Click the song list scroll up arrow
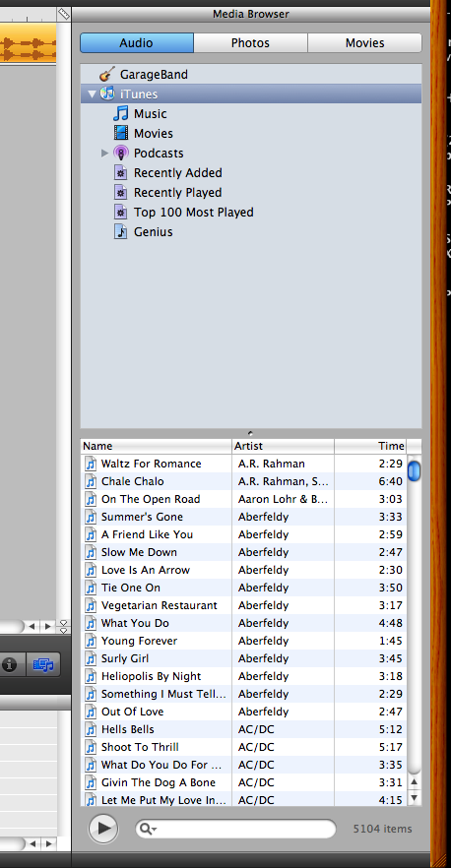This screenshot has height=868, width=451. [414, 782]
